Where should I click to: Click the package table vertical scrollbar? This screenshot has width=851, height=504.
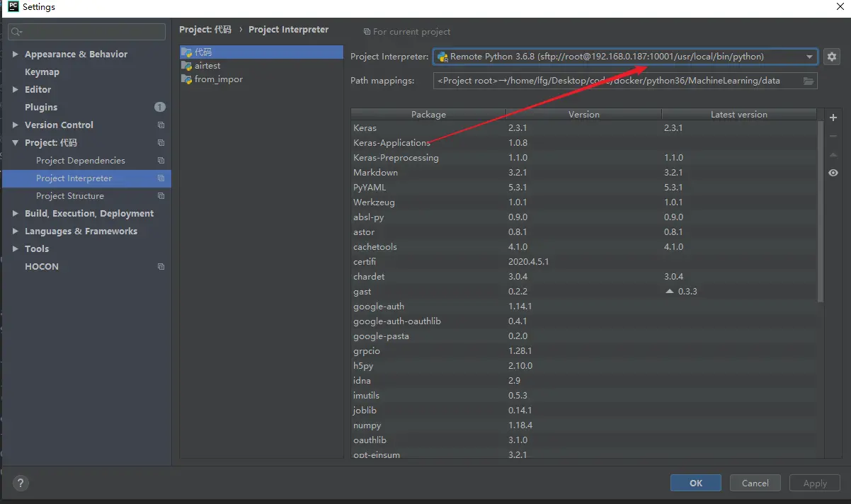coord(821,211)
